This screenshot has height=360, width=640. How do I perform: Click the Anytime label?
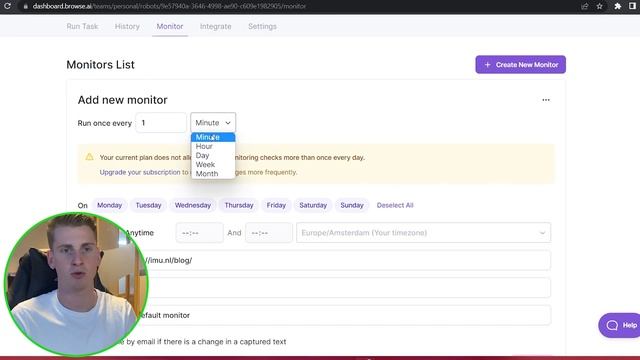coord(139,233)
